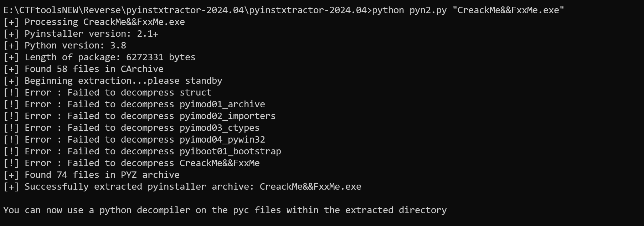The height and width of the screenshot is (226, 644).
Task: Click the "Failed to decompress CreackMe&&FxxMe" line
Action: click(x=142, y=163)
